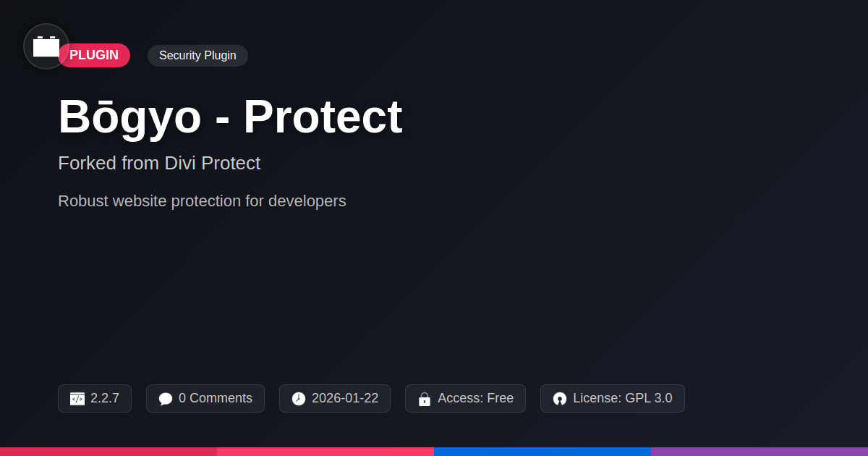Click the code version icon
Screen dimensions: 868x456
coord(77,399)
